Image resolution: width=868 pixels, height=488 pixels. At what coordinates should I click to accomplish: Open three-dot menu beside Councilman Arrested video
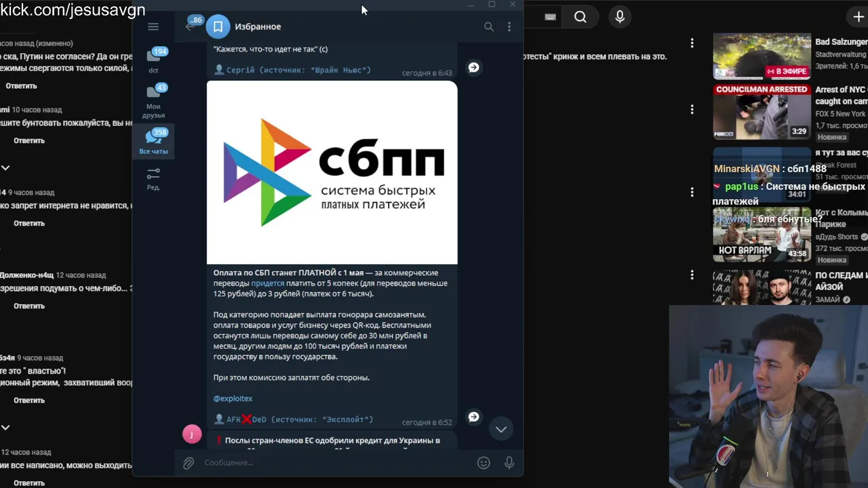pyautogui.click(x=692, y=109)
